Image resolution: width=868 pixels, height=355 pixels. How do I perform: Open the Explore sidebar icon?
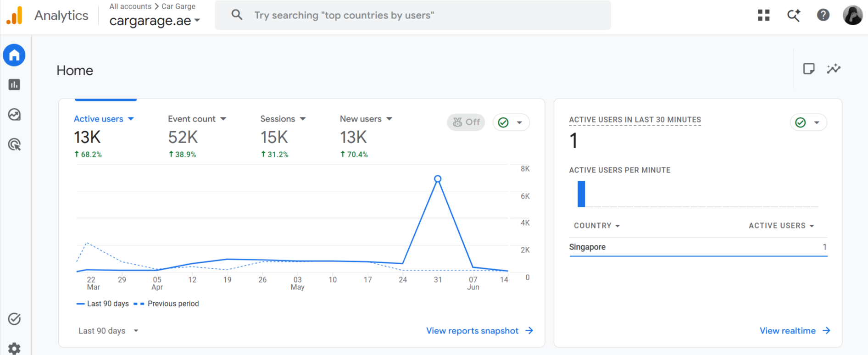click(14, 115)
